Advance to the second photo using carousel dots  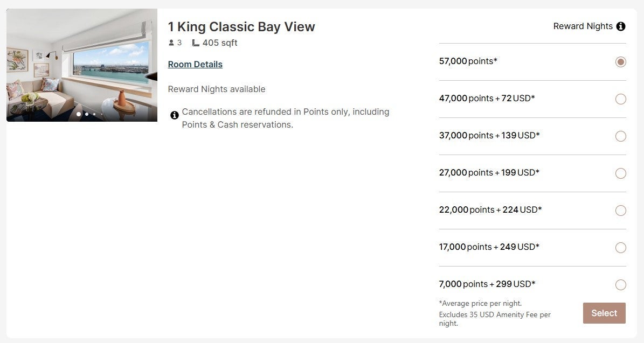coord(86,114)
